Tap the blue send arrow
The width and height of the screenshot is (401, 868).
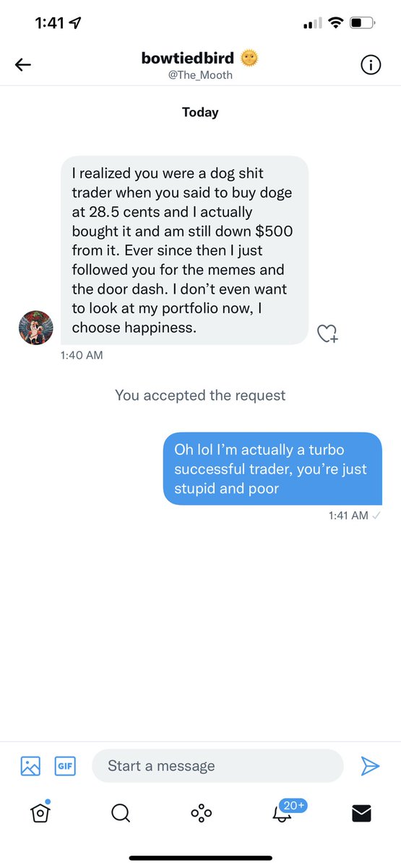point(370,766)
